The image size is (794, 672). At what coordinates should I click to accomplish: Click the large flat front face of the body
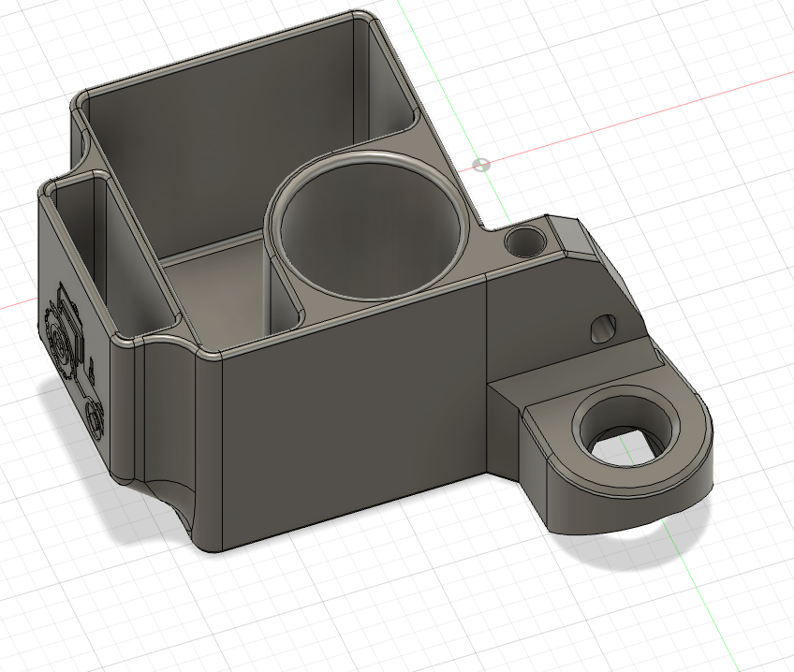356,412
